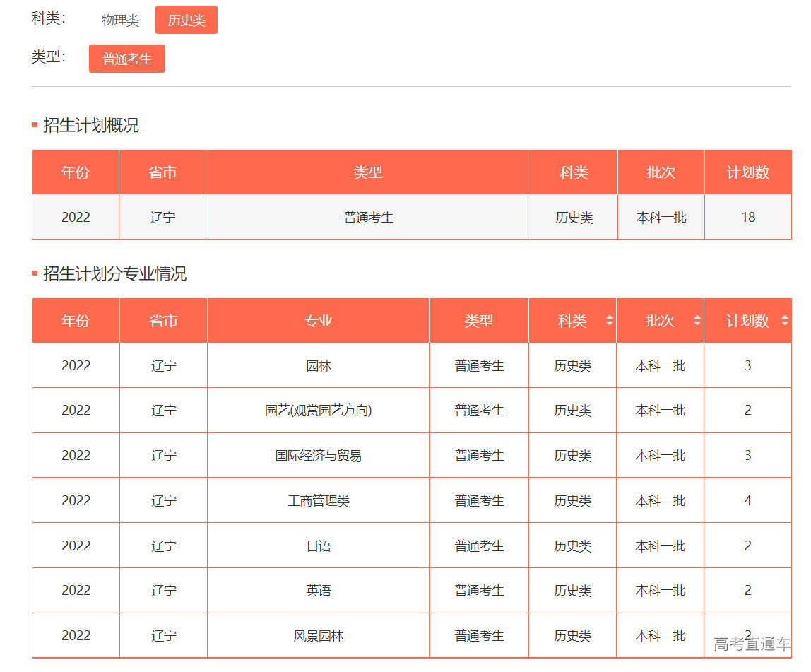Sort majors table by 科类 arrows icon
This screenshot has height=672, width=811.
tap(610, 321)
